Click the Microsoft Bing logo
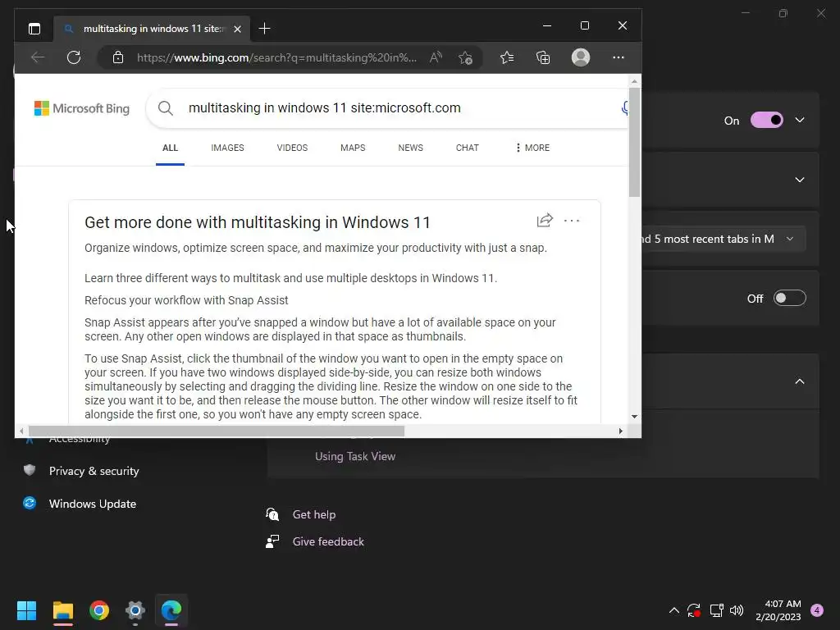 [x=82, y=108]
